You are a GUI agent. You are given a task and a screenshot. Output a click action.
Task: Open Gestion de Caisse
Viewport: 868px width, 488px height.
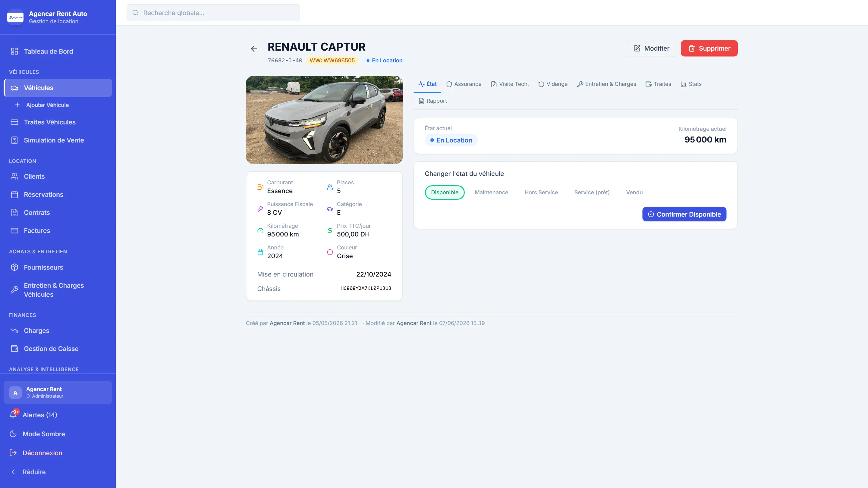coord(58,349)
